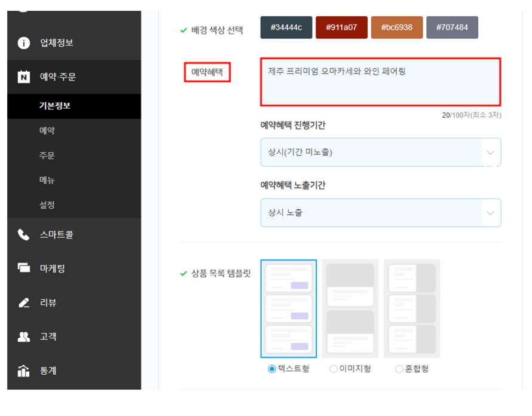Choose background color #bc6938
Screen dimensions: 532x416
pos(397,27)
